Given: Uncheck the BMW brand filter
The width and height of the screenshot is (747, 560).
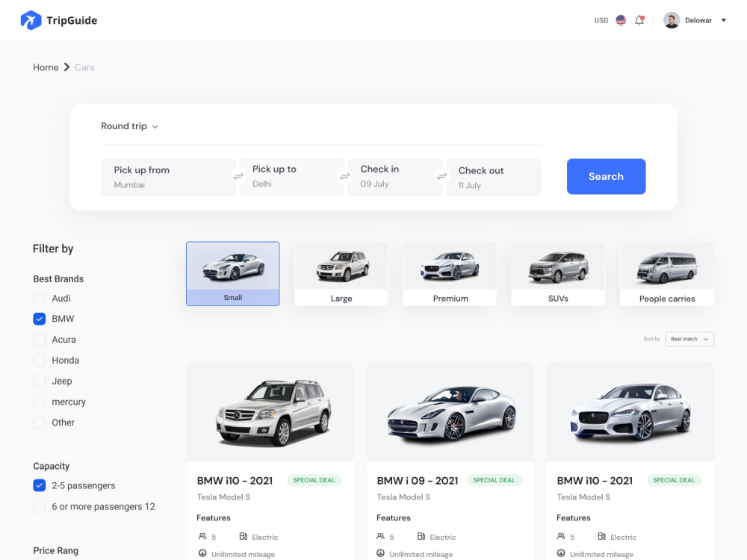Looking at the screenshot, I should coord(40,319).
